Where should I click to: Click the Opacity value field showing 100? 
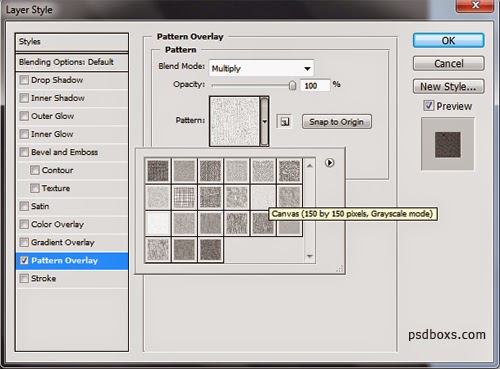pos(315,86)
